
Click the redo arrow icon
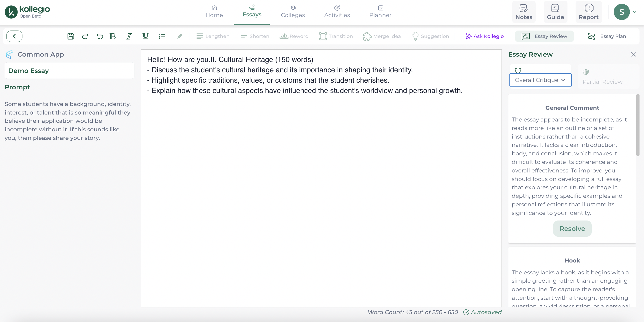85,36
